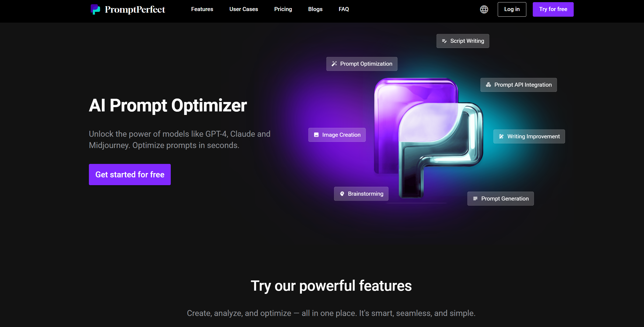This screenshot has height=327, width=644.
Task: Open the User Cases menu
Action: [244, 9]
